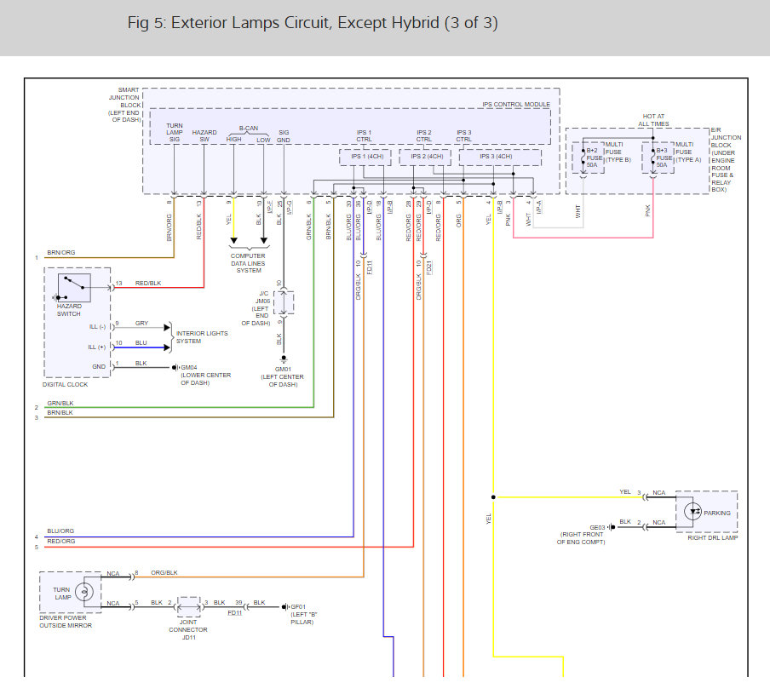Click the GM01 ground symbol
The width and height of the screenshot is (770, 700).
(284, 360)
